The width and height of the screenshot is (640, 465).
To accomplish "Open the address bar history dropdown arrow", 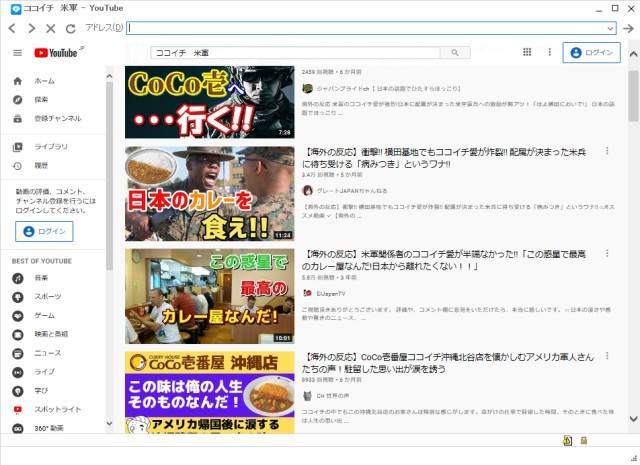I will (611, 28).
